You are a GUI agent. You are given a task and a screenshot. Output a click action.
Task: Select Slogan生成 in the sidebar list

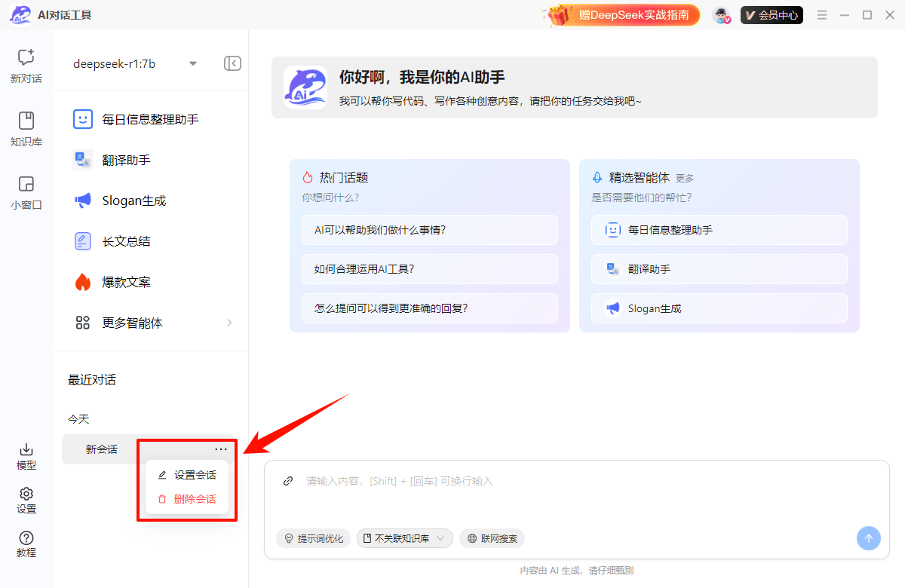tap(150, 201)
